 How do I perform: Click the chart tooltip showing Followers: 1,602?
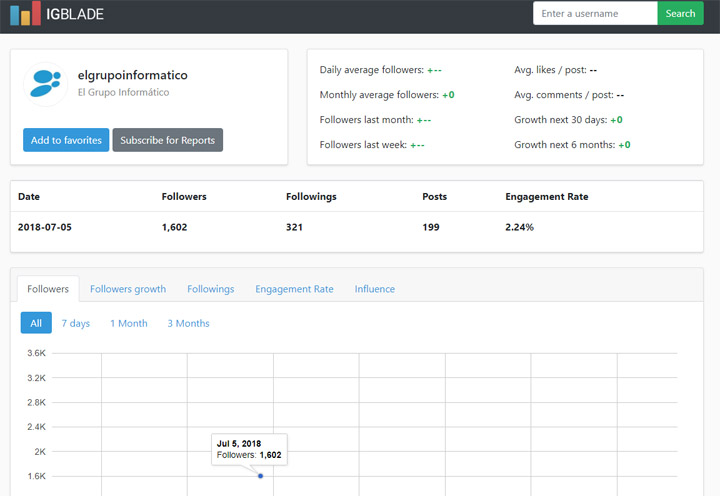[x=249, y=450]
